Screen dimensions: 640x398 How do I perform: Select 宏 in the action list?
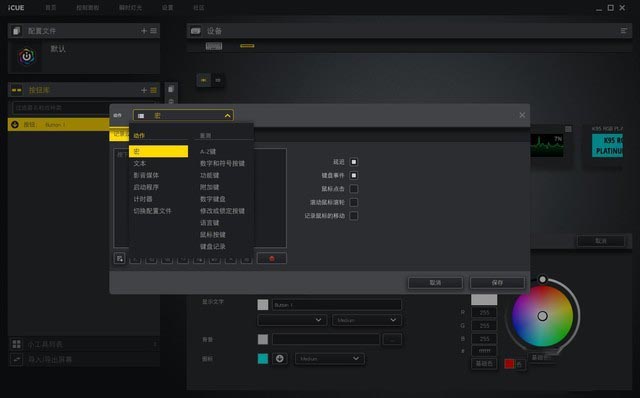pos(158,151)
